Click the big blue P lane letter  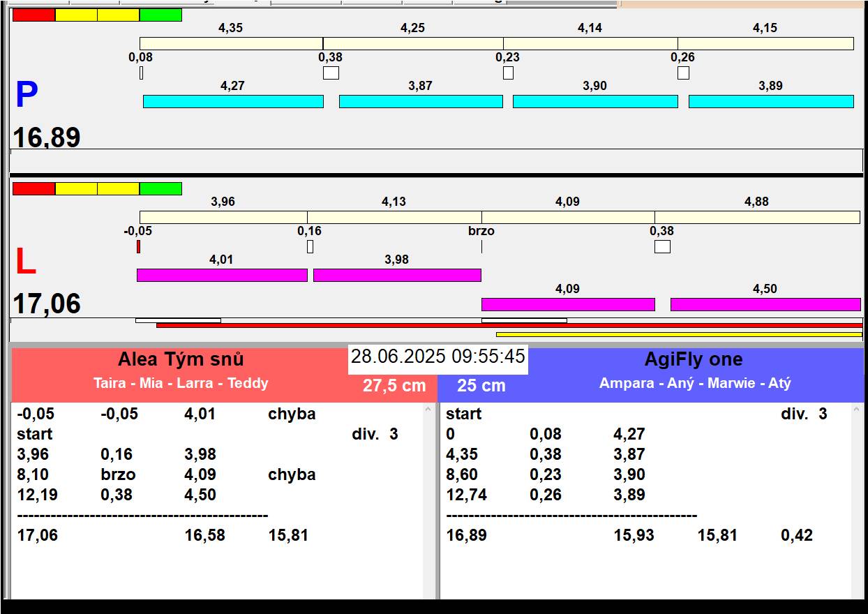(x=27, y=96)
